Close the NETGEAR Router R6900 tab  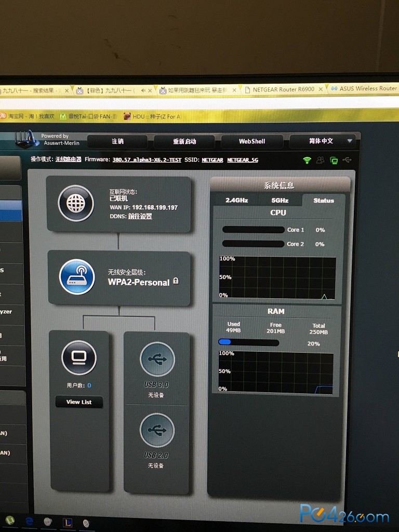point(321,89)
